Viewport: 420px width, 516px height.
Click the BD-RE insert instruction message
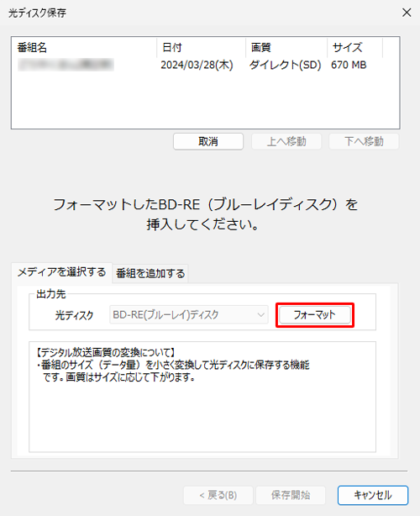[206, 214]
